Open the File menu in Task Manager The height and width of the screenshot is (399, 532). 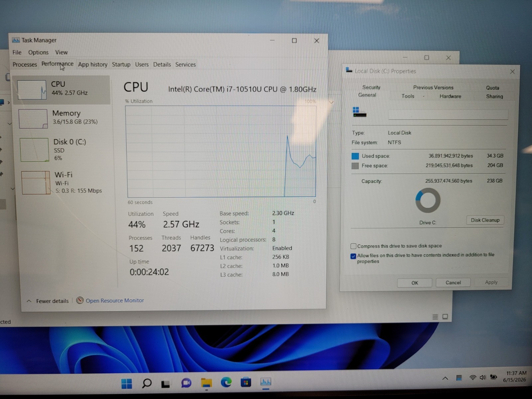(17, 52)
